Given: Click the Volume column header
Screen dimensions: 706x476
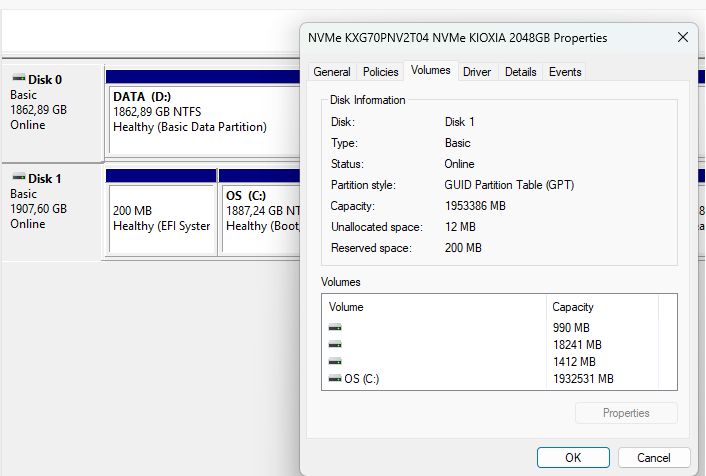Looking at the screenshot, I should click(x=434, y=307).
